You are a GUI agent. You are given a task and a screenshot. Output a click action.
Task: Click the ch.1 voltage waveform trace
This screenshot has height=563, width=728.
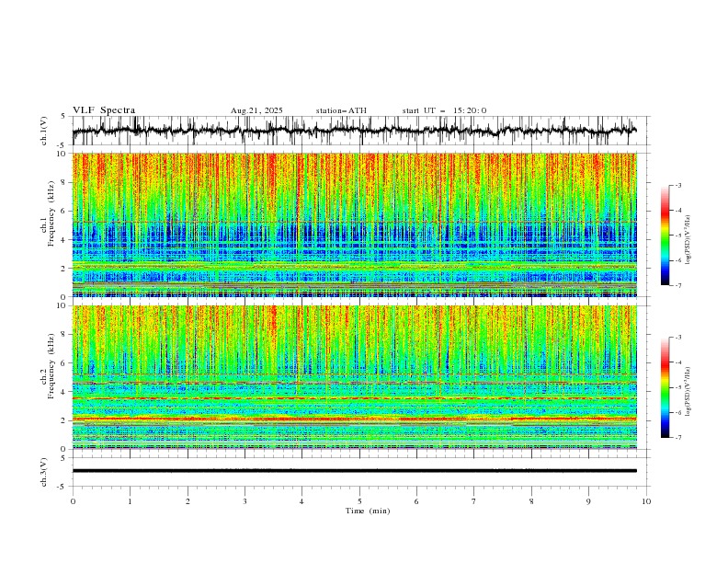354,131
